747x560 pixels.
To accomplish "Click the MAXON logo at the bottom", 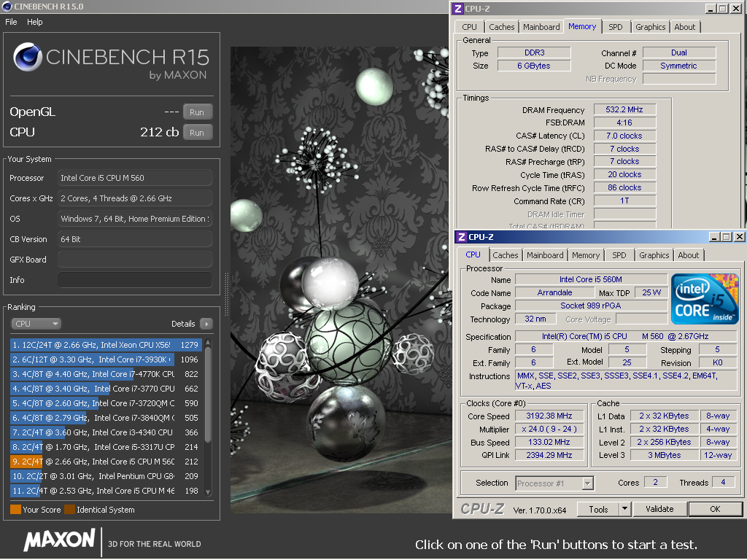I will tap(60, 540).
